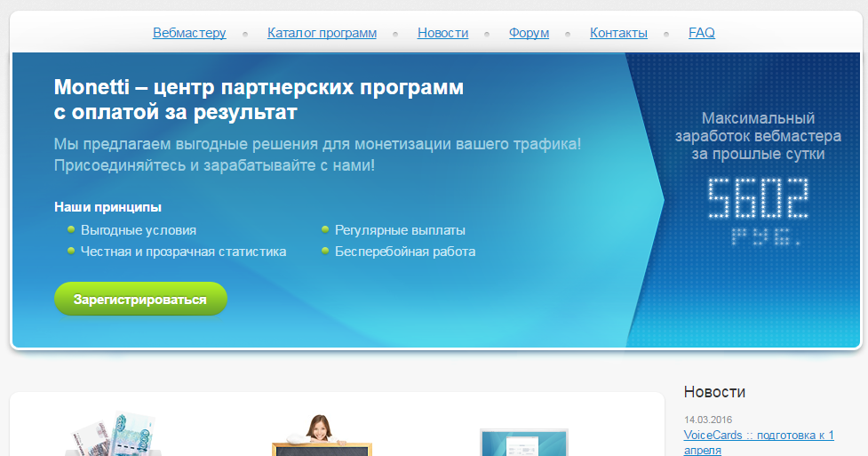The height and width of the screenshot is (456, 868).
Task: Click 'Честная и прозрачная статистика' text
Action: point(183,252)
